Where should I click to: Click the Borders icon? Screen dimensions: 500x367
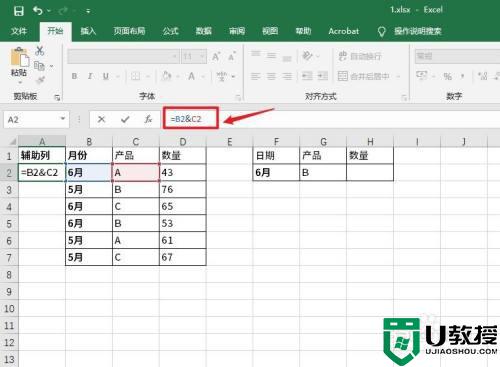click(x=135, y=77)
